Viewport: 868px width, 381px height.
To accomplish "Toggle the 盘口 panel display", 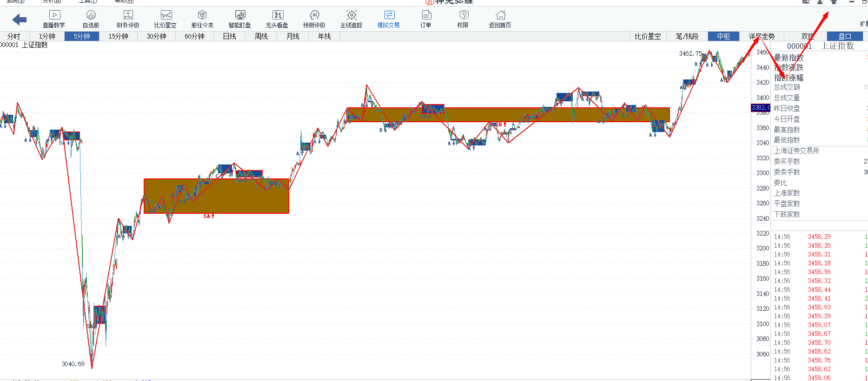I will click(x=845, y=36).
